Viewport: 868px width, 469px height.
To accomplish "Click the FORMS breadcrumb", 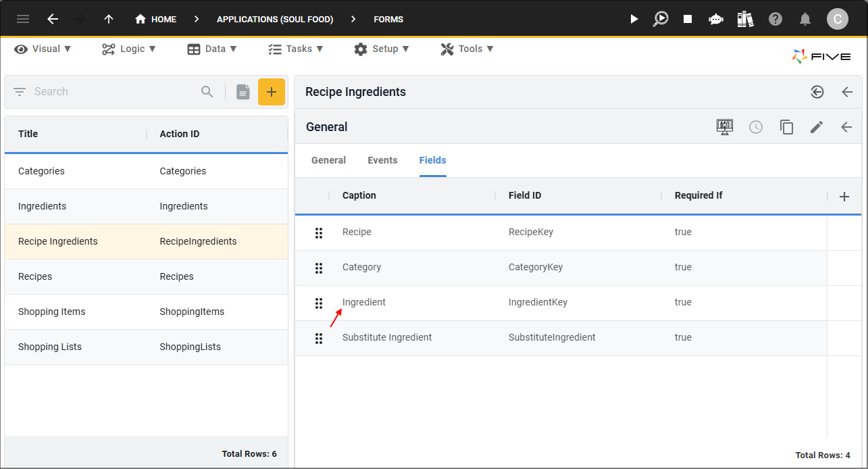I will (388, 20).
